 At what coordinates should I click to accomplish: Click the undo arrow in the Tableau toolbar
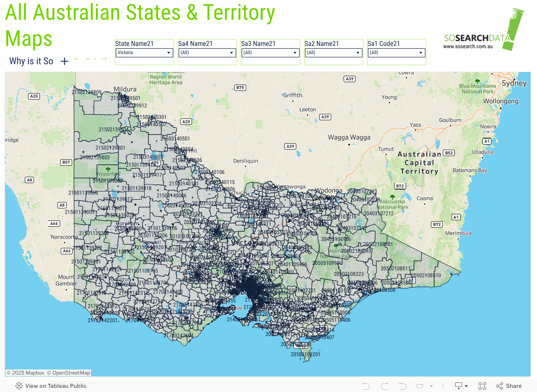click(366, 386)
